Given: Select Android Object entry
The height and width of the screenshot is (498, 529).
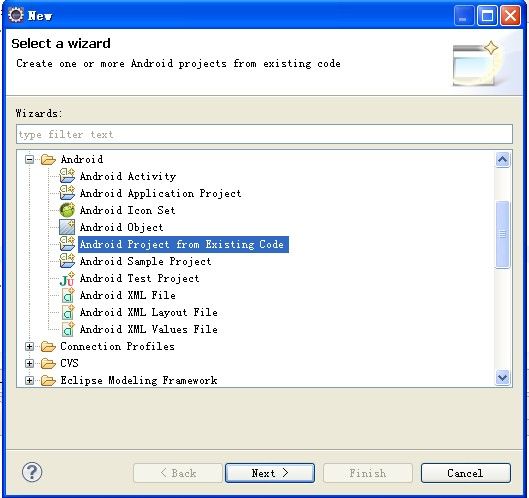Looking at the screenshot, I should click(121, 227).
